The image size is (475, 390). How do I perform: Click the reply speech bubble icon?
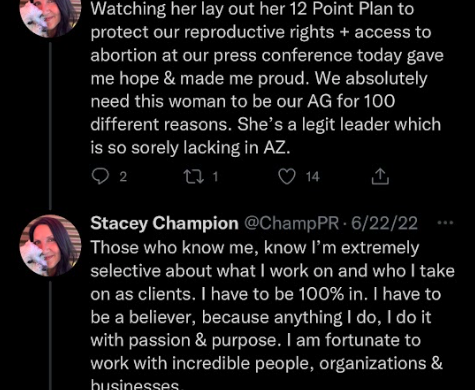[x=100, y=176]
